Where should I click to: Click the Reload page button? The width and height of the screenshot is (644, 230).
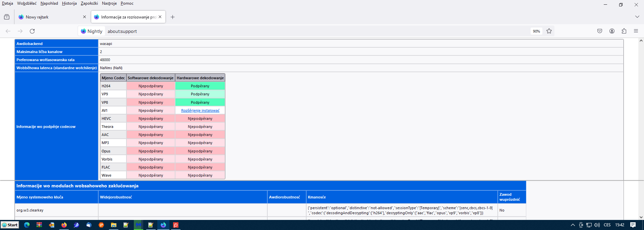coord(32,31)
